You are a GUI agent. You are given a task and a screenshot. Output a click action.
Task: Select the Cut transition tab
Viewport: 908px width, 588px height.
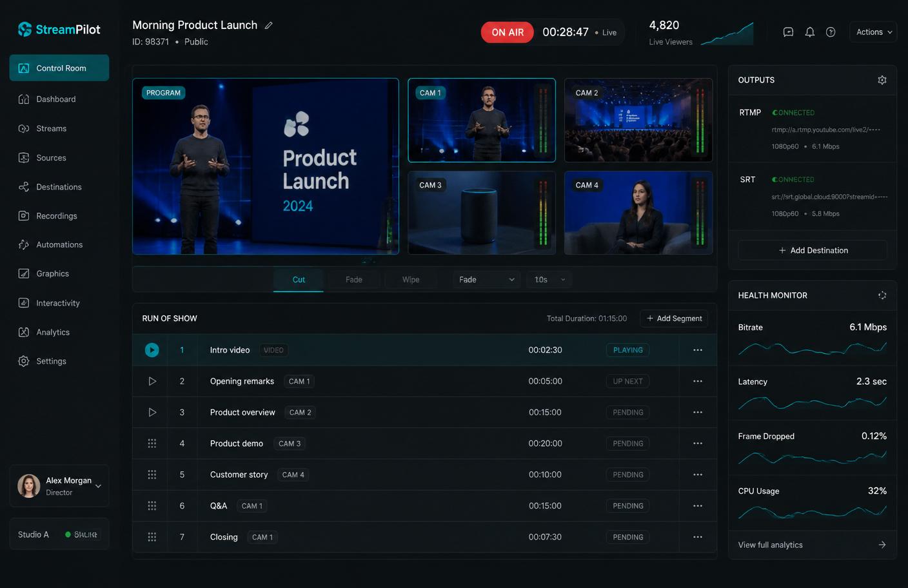(x=299, y=280)
